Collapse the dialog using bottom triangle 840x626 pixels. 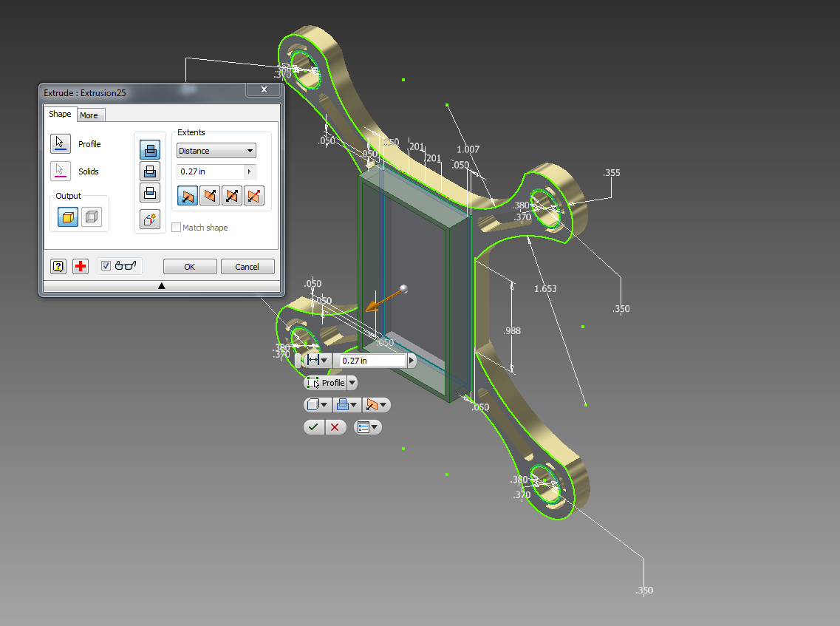(161, 286)
